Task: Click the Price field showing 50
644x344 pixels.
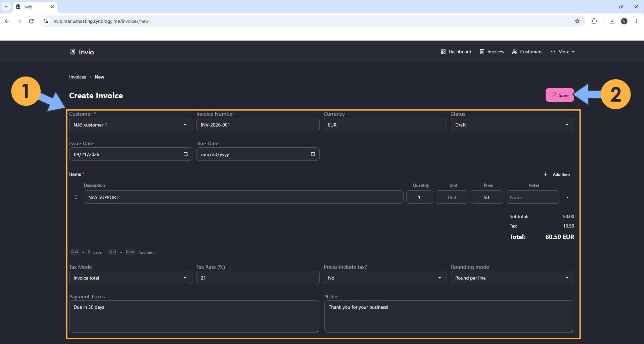Action: click(x=487, y=197)
